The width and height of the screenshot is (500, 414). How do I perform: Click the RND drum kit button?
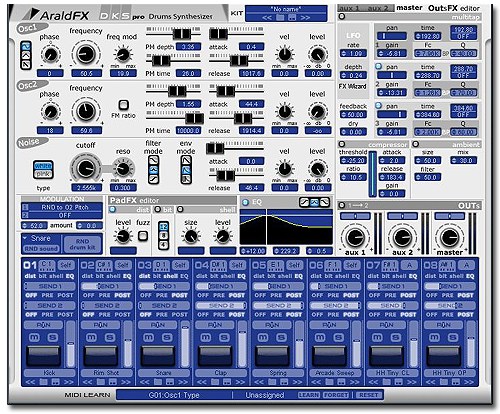(x=82, y=244)
